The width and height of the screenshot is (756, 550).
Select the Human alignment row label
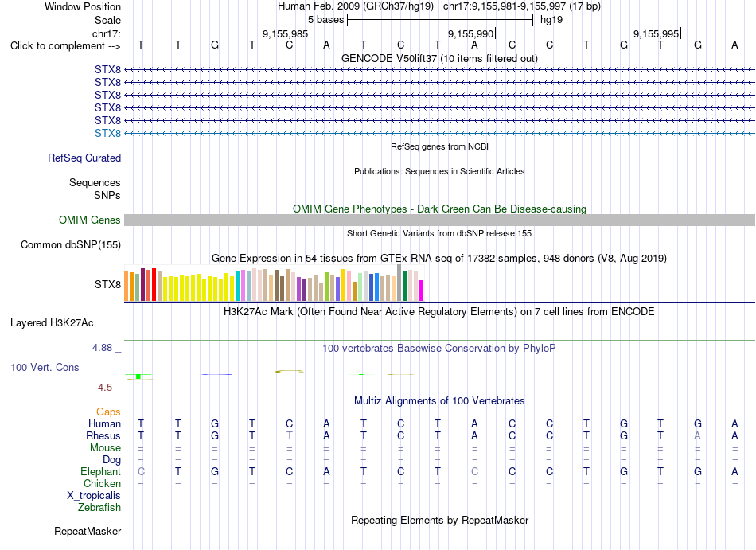click(104, 423)
